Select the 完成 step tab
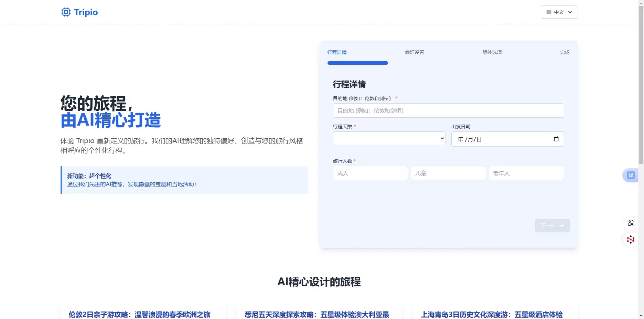The height and width of the screenshot is (319, 644). coord(565,52)
